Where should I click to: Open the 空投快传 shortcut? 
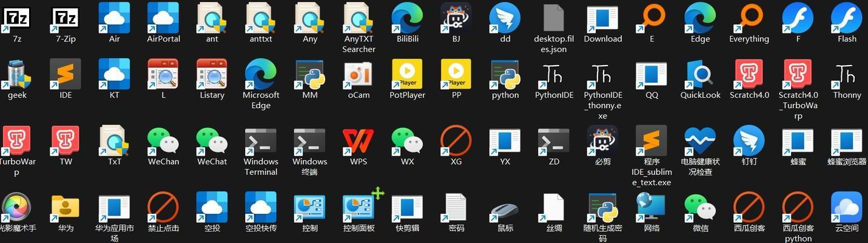tap(261, 208)
